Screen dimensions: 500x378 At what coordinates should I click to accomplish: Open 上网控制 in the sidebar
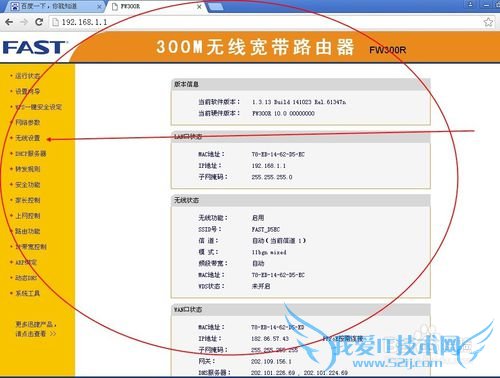[27, 216]
